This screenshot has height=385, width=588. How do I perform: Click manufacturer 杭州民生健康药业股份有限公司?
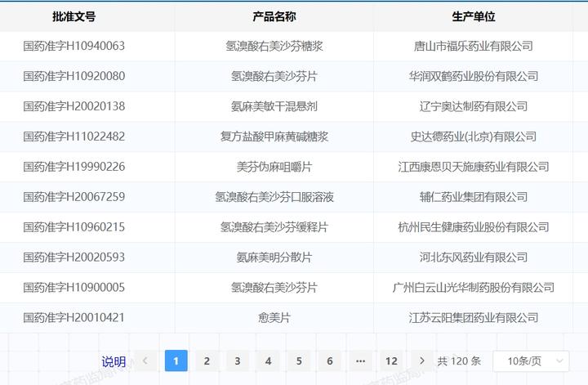pos(474,227)
